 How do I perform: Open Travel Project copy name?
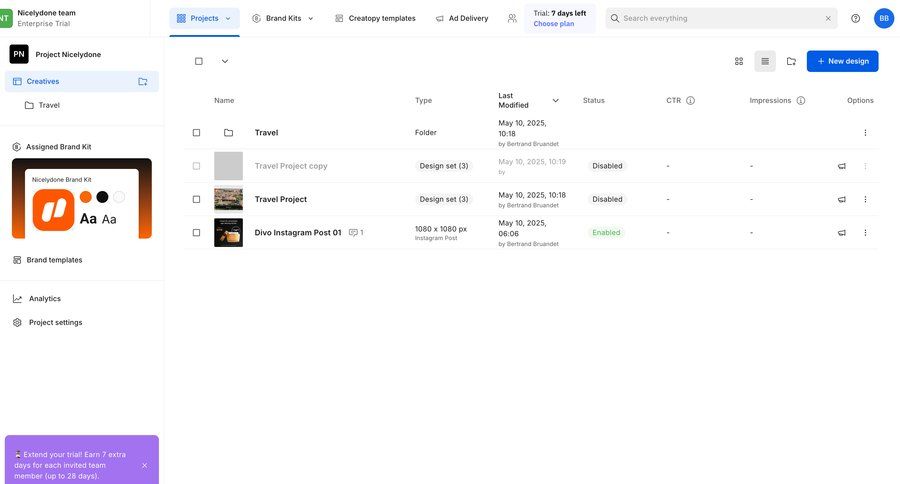(291, 166)
